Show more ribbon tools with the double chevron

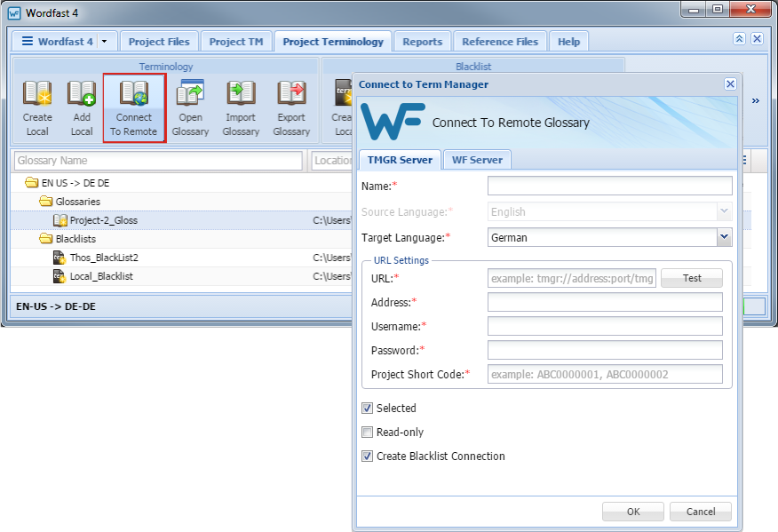[755, 101]
